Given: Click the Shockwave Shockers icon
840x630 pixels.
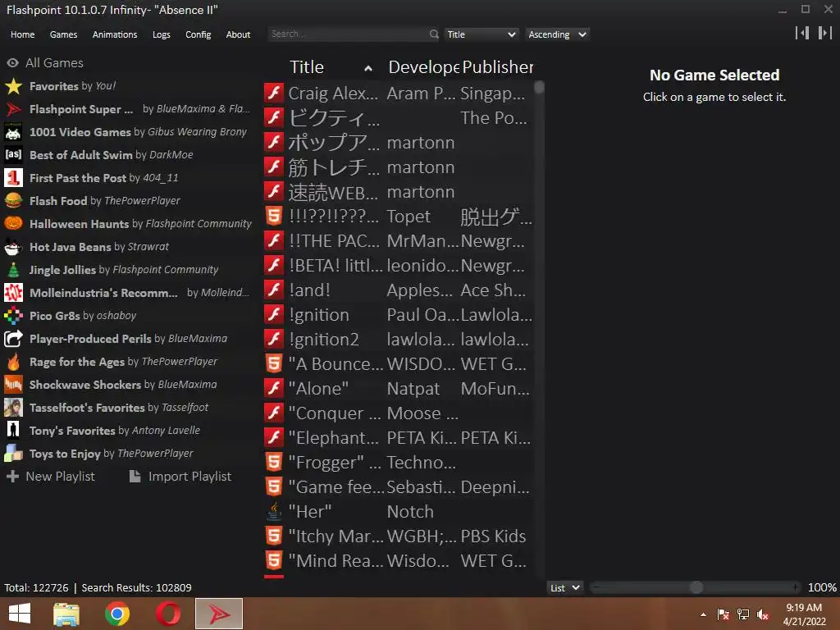Looking at the screenshot, I should [x=13, y=384].
